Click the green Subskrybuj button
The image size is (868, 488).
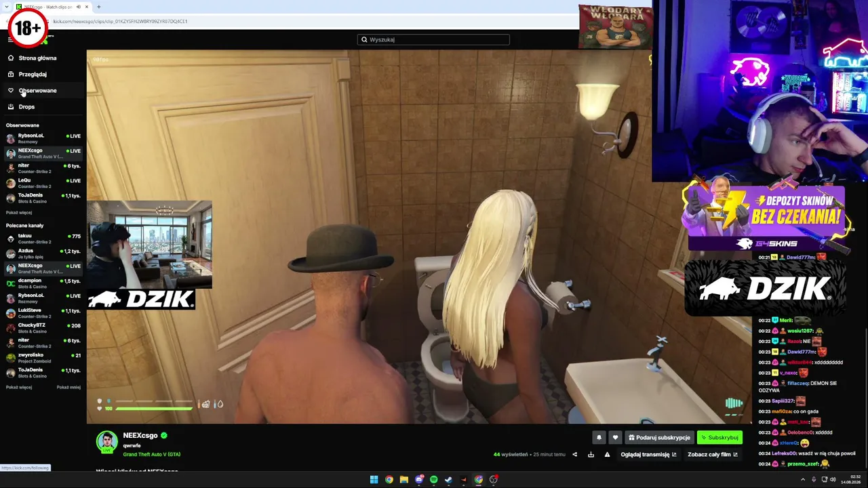point(719,438)
